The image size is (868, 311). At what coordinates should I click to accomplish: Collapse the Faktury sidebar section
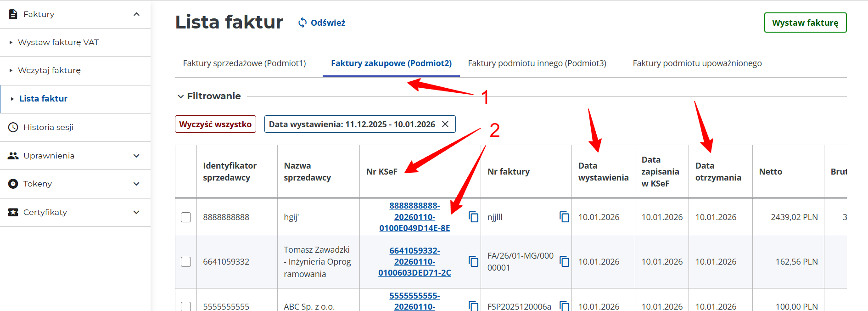point(136,14)
